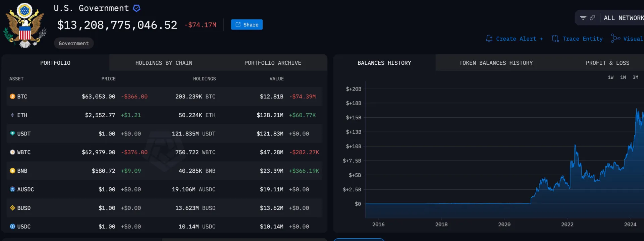Click the 121.835M USDT holdings cell
The width and height of the screenshot is (644, 241).
[x=194, y=133]
